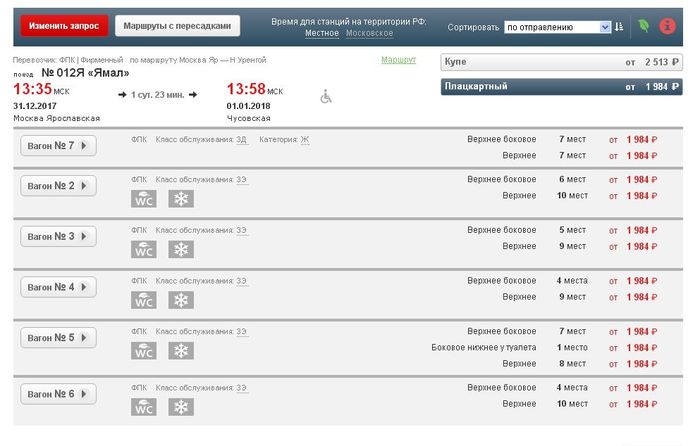Viewport: 700px width, 446px height.
Task: Switch station time to Московское
Action: click(x=369, y=34)
